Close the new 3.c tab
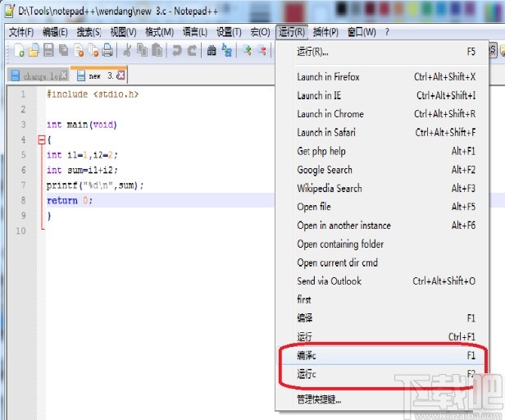The image size is (505, 420). 121,75
